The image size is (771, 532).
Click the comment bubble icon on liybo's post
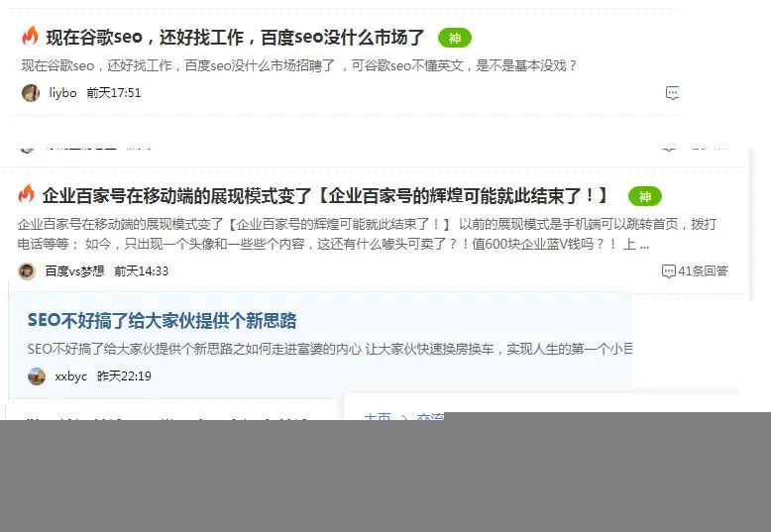click(672, 93)
